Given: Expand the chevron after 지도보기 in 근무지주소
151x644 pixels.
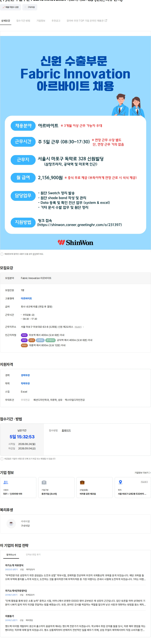Looking at the screenshot, I should pos(83,327).
